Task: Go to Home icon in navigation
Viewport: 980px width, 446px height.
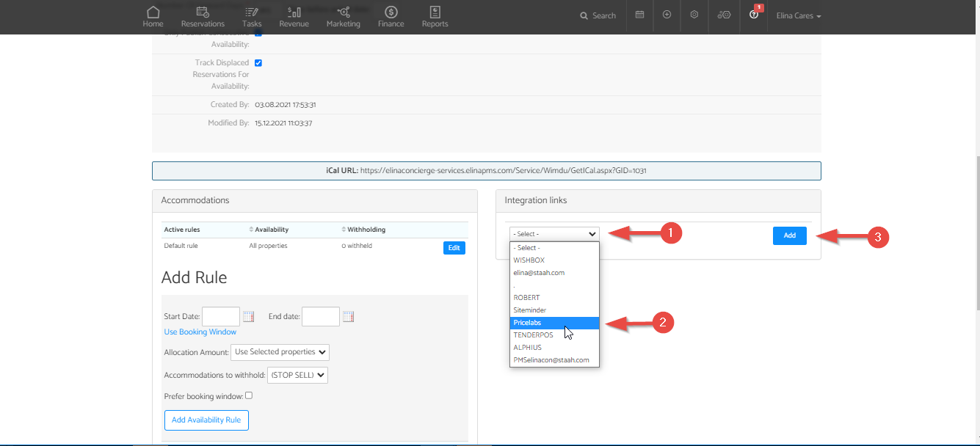Action: 153,16
